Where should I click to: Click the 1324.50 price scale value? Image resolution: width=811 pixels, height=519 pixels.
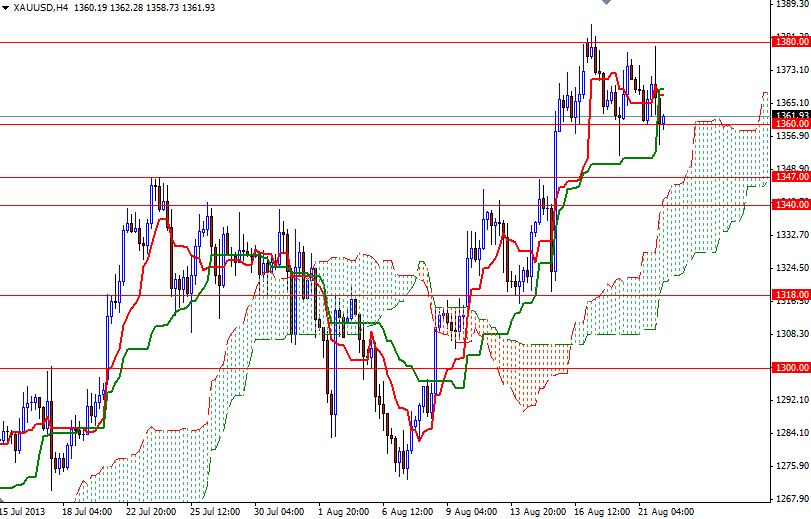(x=793, y=268)
